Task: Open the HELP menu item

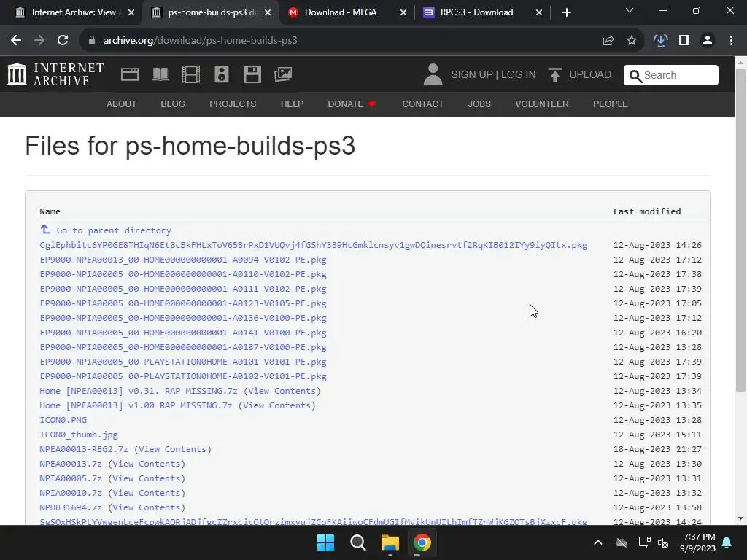Action: [x=292, y=104]
